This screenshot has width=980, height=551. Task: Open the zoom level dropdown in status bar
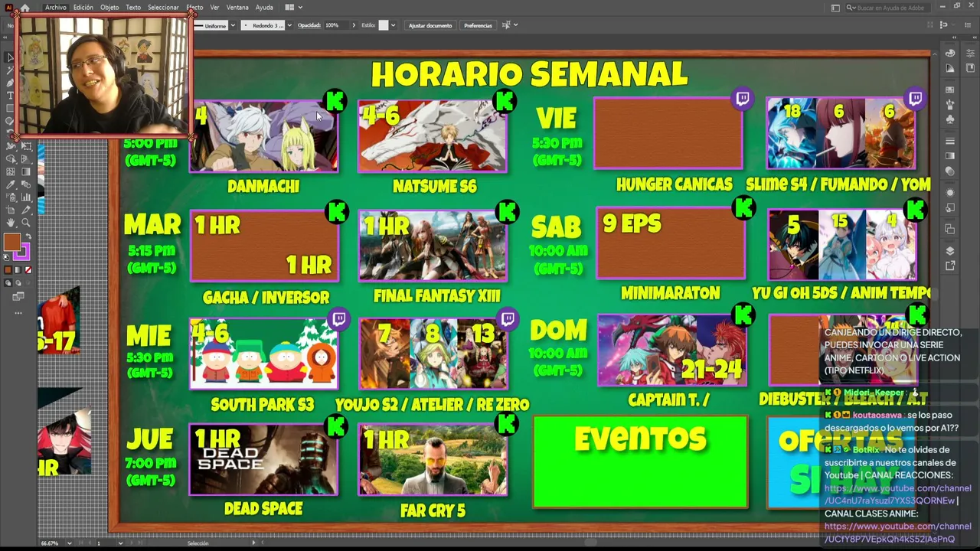[x=69, y=543]
